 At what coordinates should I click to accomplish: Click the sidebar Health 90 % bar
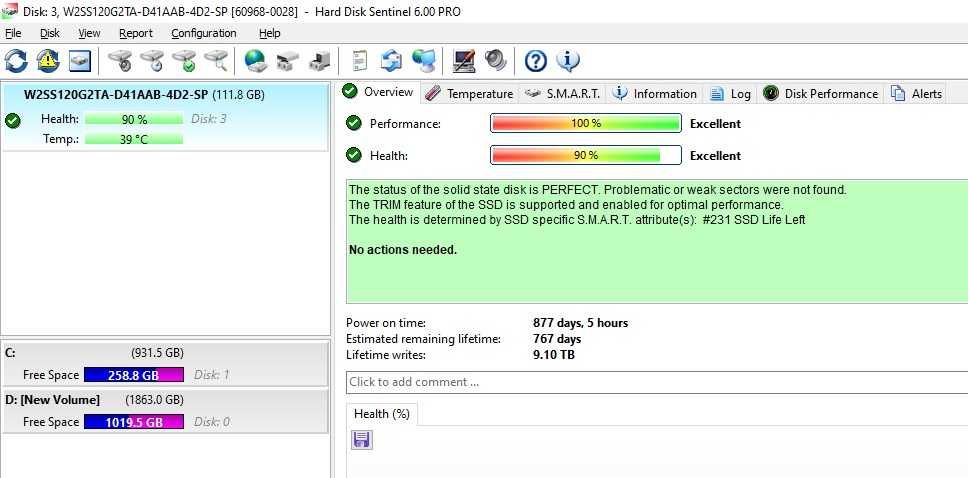pos(134,119)
